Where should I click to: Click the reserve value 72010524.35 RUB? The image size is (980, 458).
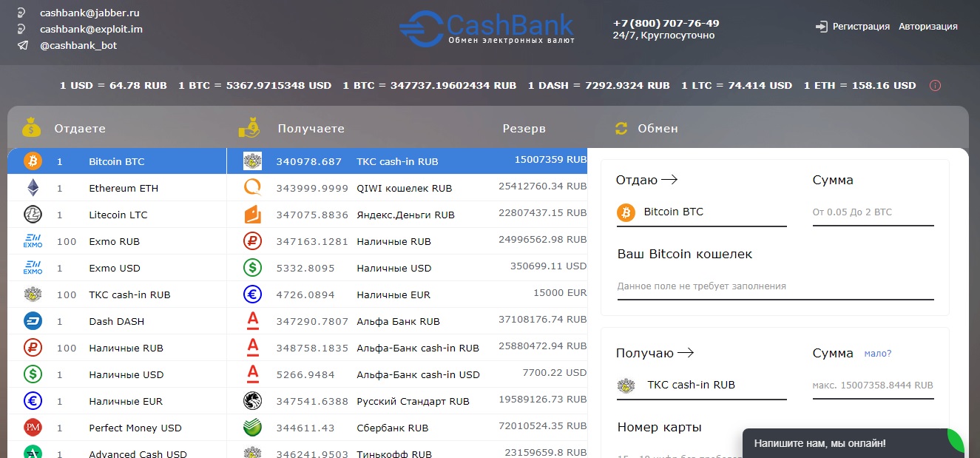[x=542, y=425]
